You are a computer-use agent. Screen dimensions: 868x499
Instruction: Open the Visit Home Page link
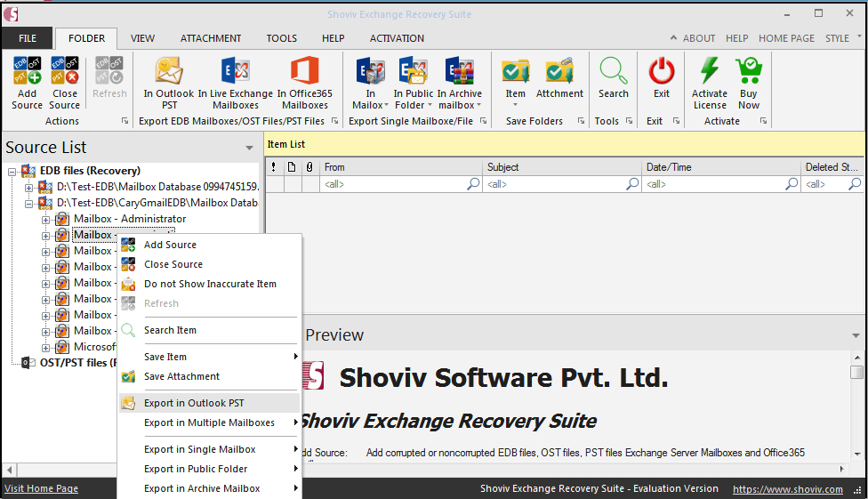coord(41,488)
